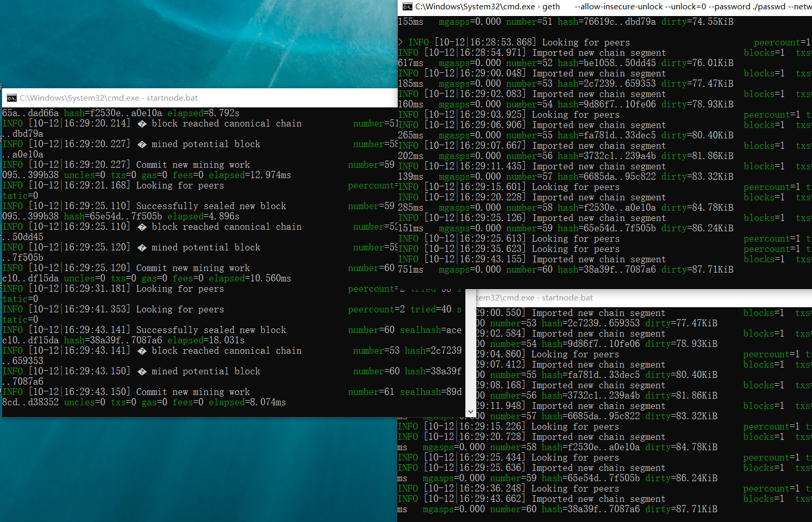The width and height of the screenshot is (812, 522).
Task: Click 'number=59 hash=65e54d..7f505b' in the lower-right window
Action: tap(565, 478)
